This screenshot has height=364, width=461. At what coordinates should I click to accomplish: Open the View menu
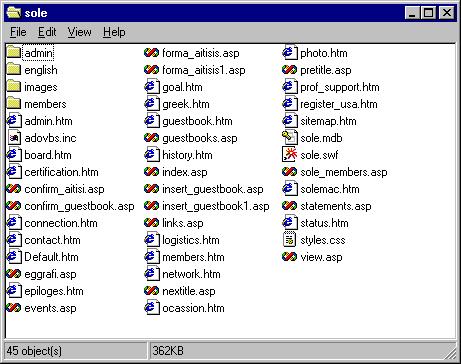coord(79,32)
